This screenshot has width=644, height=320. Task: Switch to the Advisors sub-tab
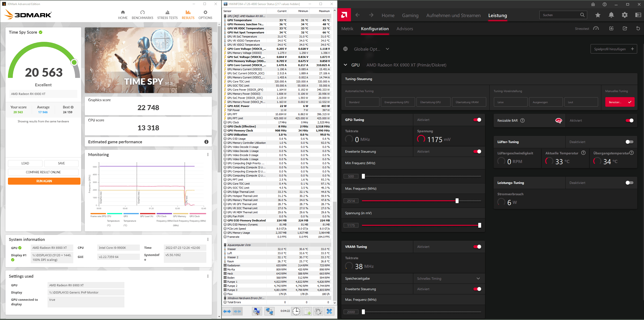pyautogui.click(x=405, y=29)
